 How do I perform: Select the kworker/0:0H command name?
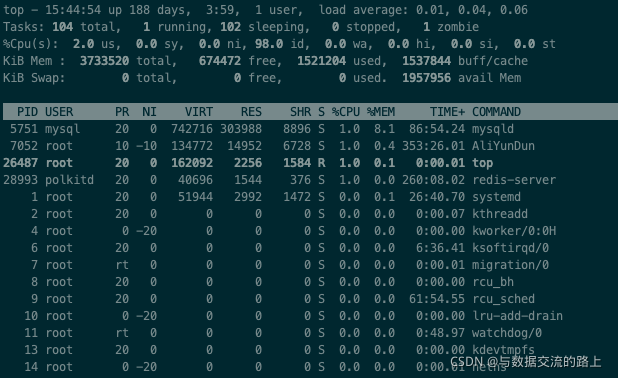514,231
